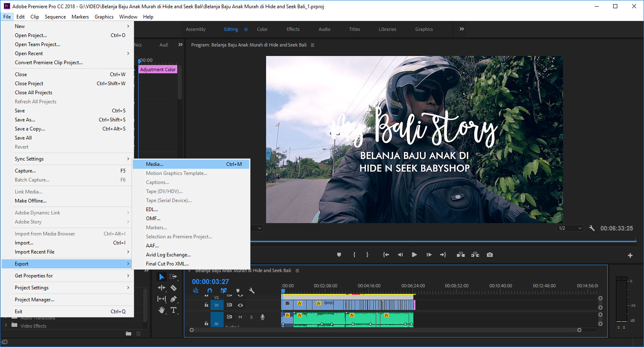This screenshot has height=347, width=644.
Task: Select the Hand tool
Action: tap(162, 310)
